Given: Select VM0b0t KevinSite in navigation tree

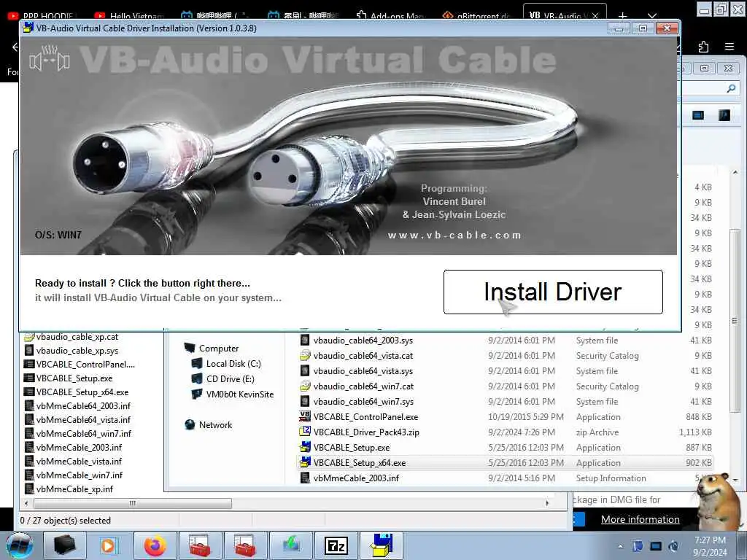Looking at the screenshot, I should (x=239, y=394).
